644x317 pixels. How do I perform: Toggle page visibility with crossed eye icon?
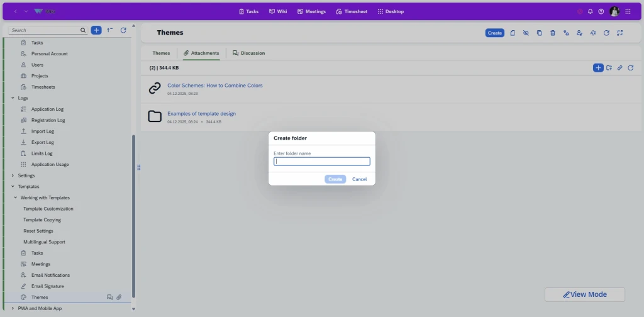526,33
